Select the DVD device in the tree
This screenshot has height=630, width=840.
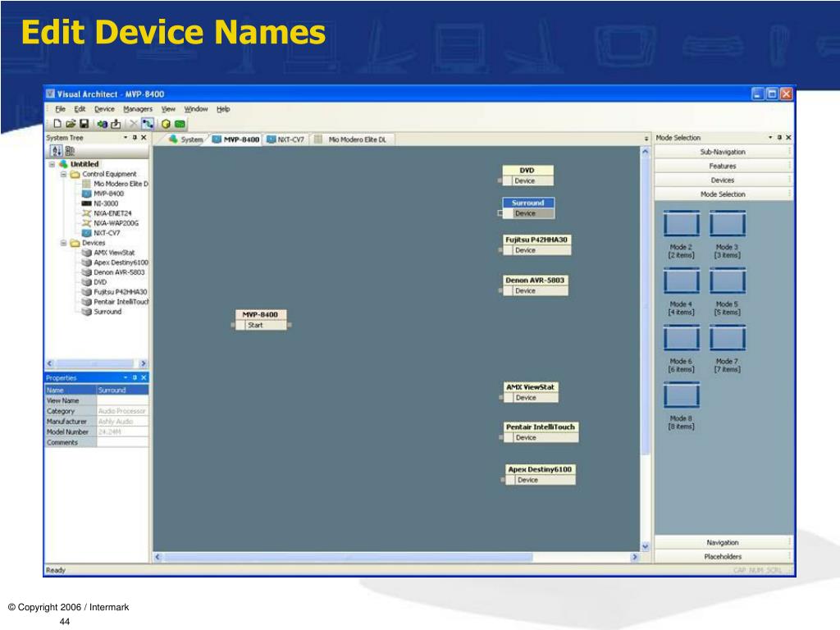[x=94, y=282]
